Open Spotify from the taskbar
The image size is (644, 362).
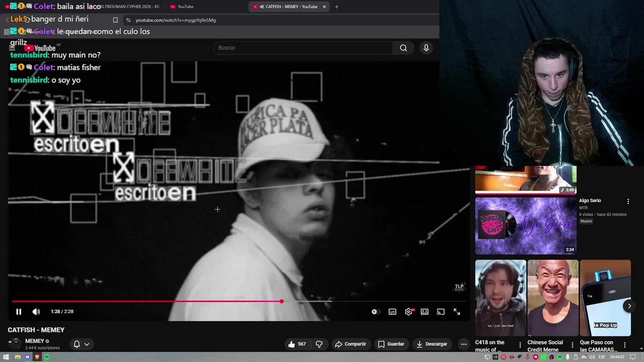47,357
